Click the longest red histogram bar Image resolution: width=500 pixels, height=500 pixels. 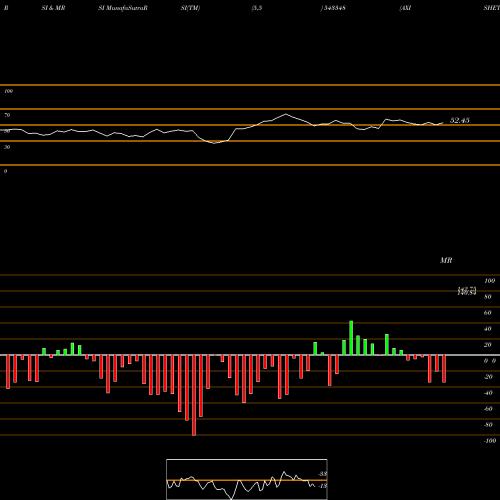tap(194, 395)
